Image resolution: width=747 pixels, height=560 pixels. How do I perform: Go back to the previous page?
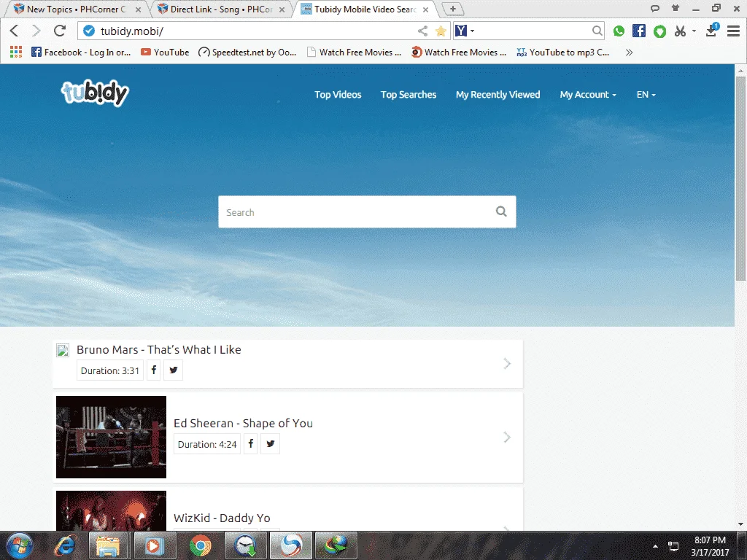(x=15, y=31)
